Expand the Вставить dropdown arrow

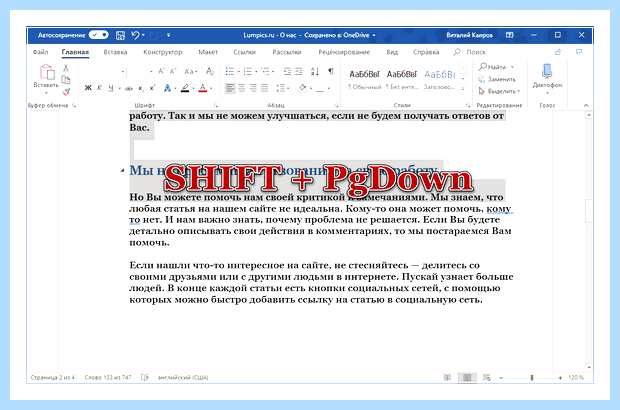point(46,93)
